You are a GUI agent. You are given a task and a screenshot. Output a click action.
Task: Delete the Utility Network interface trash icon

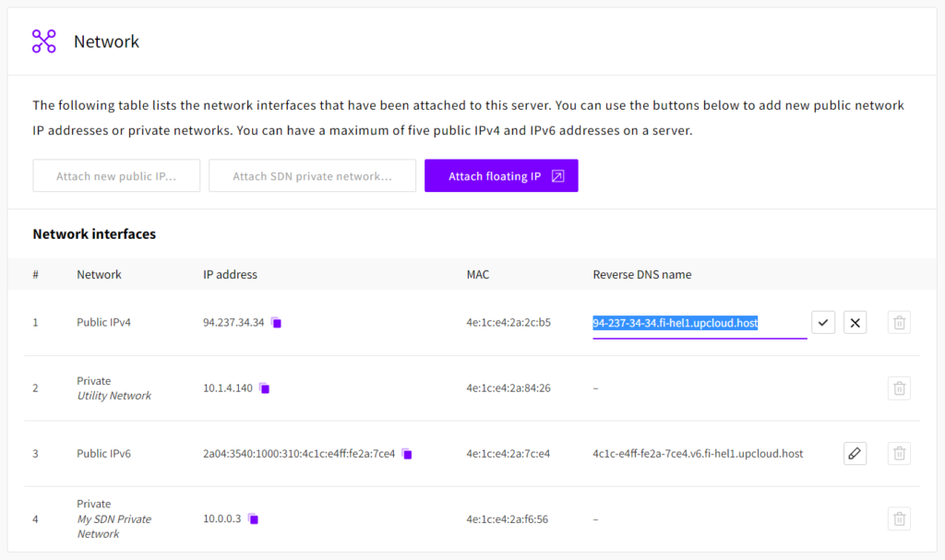pos(899,388)
